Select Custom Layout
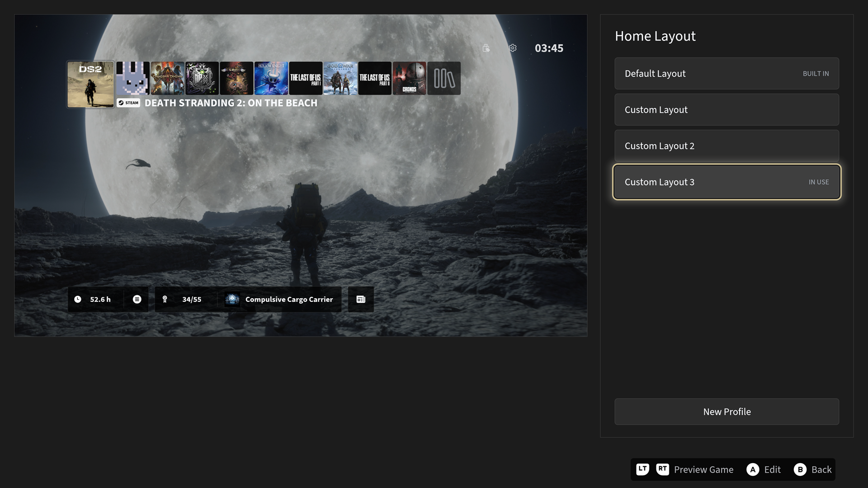This screenshot has height=488, width=868. [x=726, y=109]
